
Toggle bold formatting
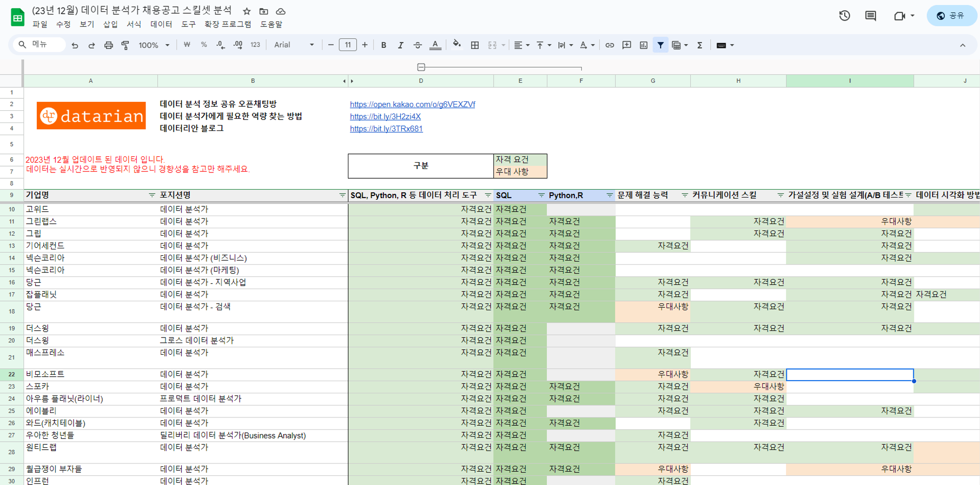(x=384, y=45)
